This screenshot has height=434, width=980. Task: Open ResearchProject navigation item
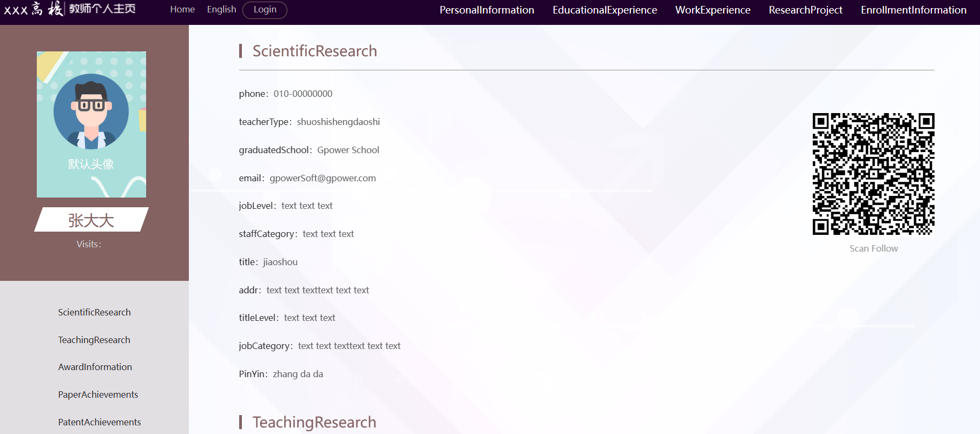805,10
